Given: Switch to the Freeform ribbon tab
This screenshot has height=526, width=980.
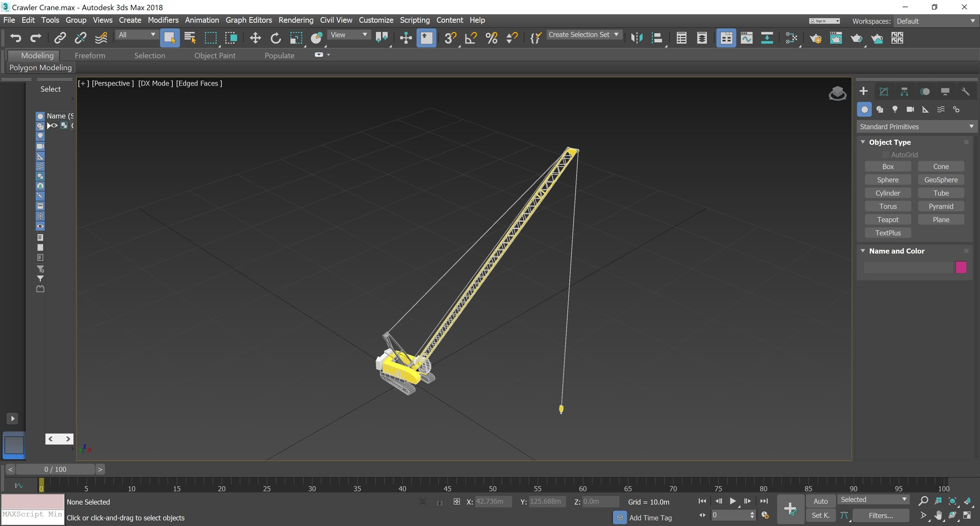Looking at the screenshot, I should click(90, 55).
